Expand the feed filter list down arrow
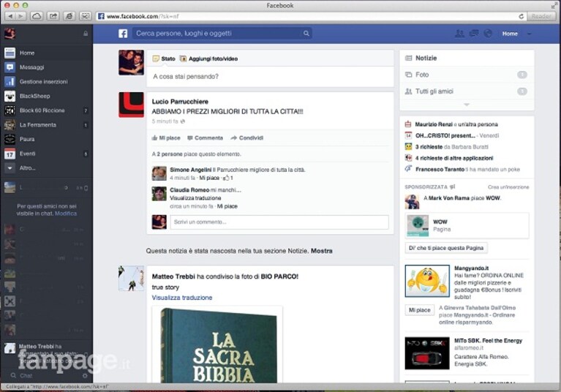The image size is (561, 392). [467, 105]
